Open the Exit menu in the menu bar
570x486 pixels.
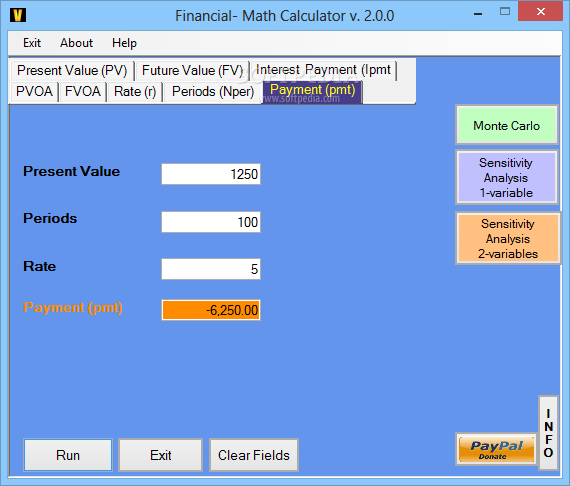pos(32,43)
